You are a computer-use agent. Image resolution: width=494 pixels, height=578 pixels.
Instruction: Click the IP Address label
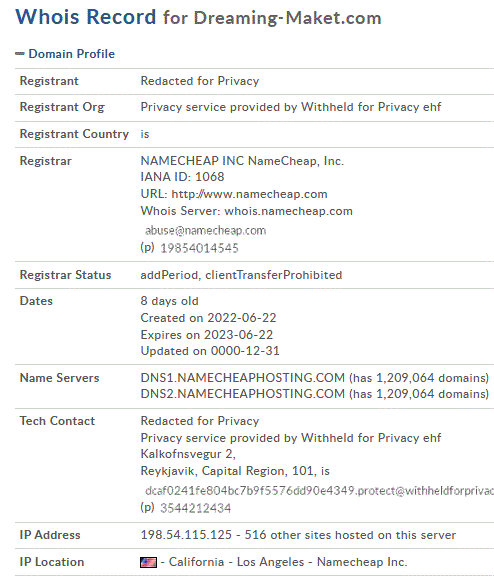(x=50, y=535)
